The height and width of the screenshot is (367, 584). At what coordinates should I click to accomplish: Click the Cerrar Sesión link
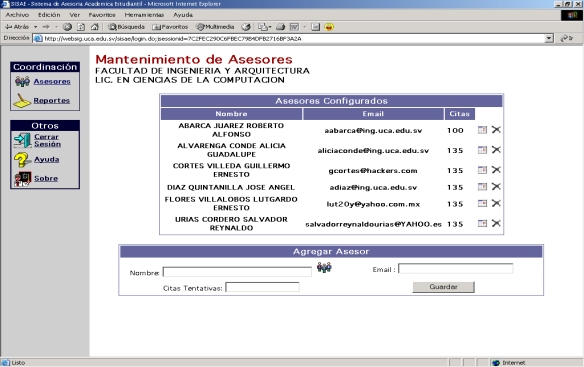tap(47, 140)
